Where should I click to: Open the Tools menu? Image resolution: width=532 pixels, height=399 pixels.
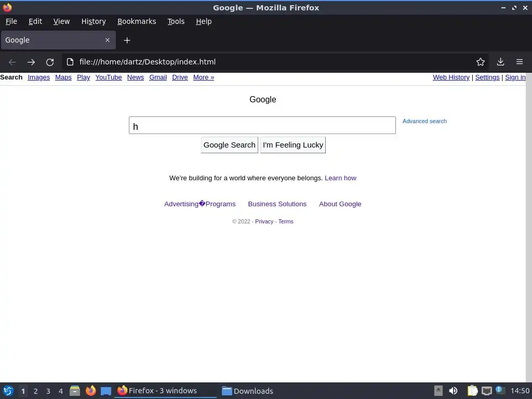pos(176,21)
